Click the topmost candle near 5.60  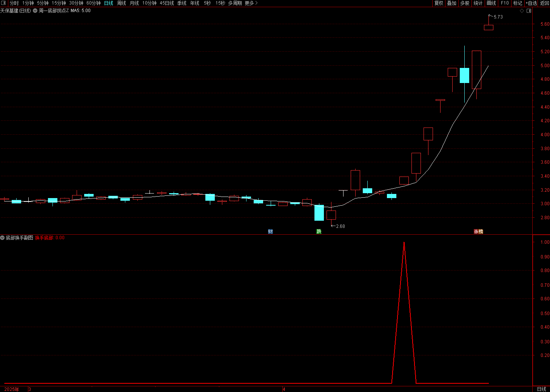(488, 27)
